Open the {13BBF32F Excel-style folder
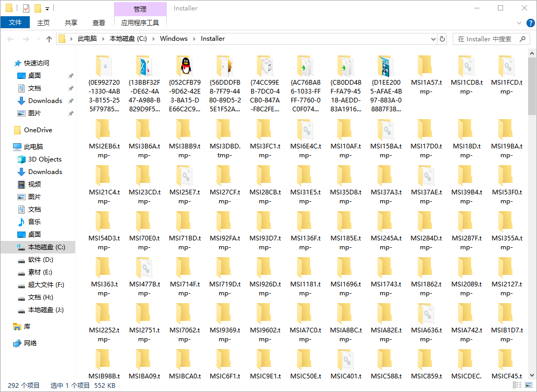 click(x=144, y=66)
